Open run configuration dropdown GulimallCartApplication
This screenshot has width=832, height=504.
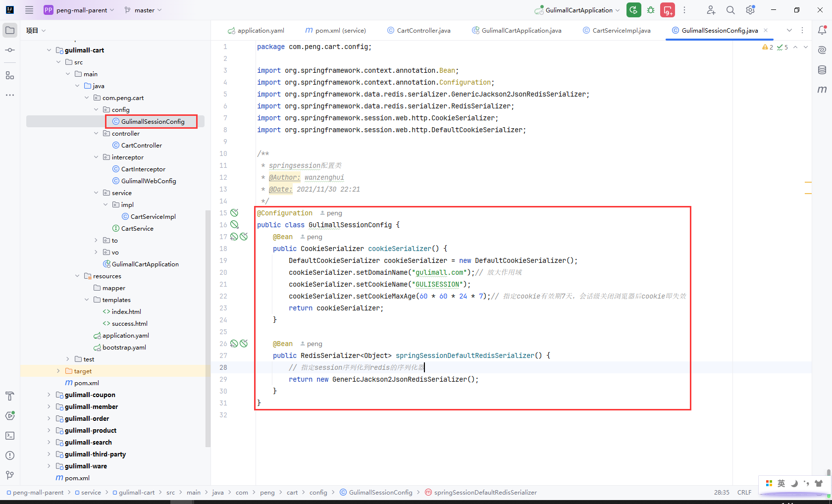point(577,10)
